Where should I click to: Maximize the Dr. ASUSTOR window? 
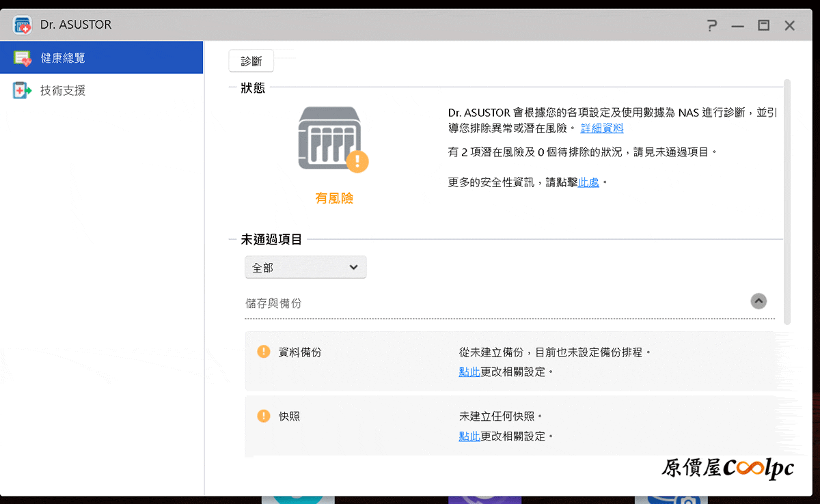coord(763,26)
